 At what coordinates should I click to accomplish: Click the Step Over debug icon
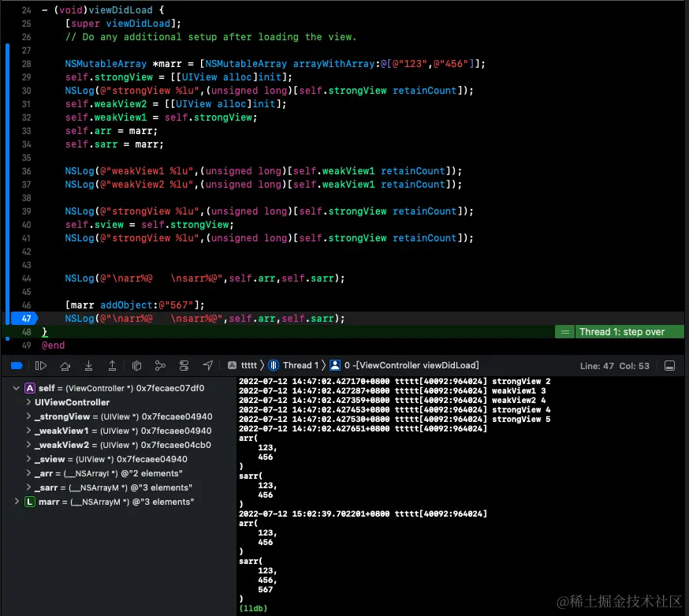pyautogui.click(x=65, y=365)
